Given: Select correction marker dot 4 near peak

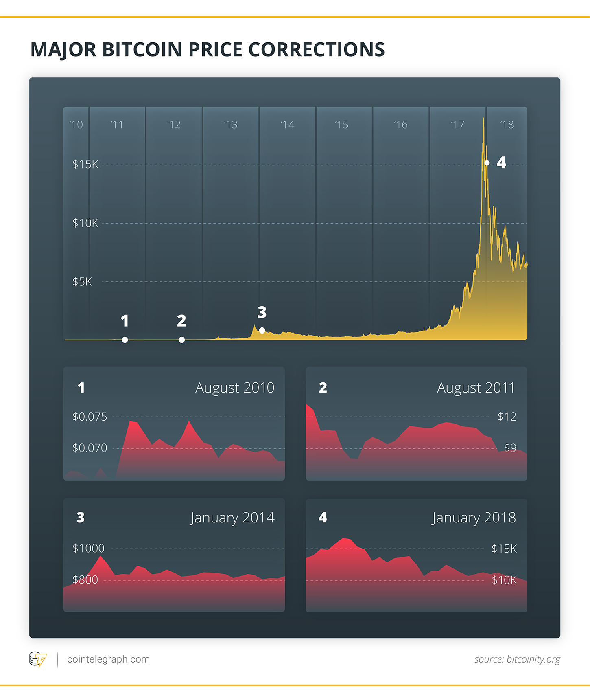Looking at the screenshot, I should pyautogui.click(x=487, y=163).
